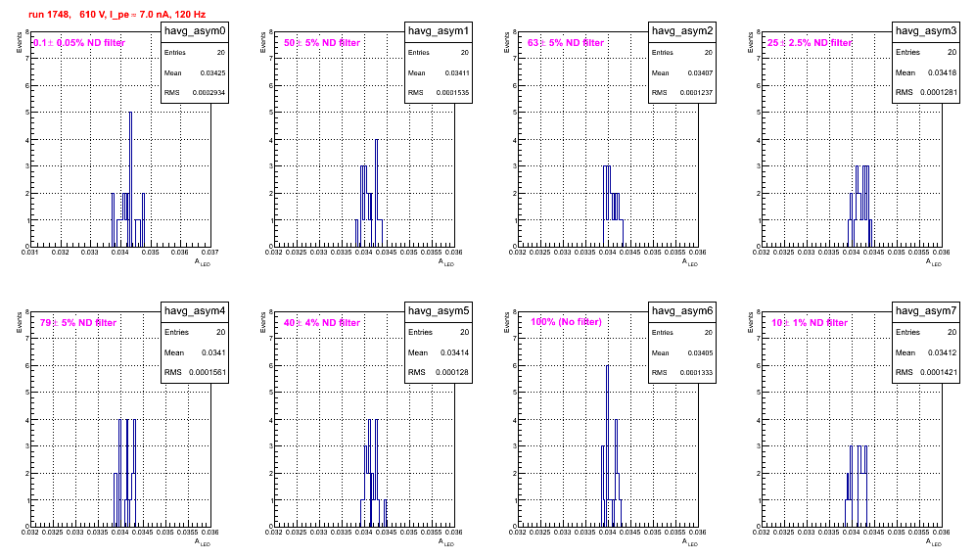This screenshot has width=975, height=560.
Task: Click Mean 0.03418 in havg_asym3 stats
Action: tap(926, 72)
